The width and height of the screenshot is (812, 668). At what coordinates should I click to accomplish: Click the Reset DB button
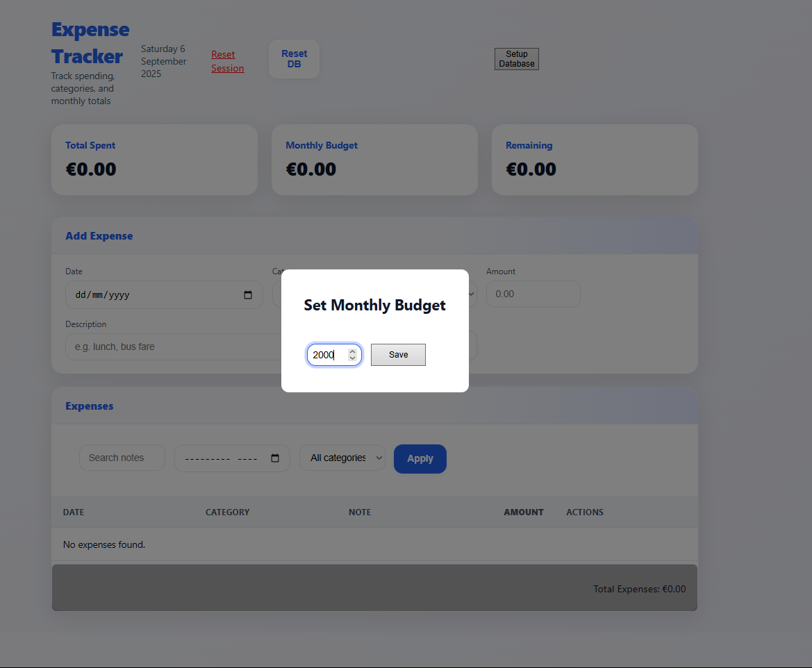click(294, 58)
